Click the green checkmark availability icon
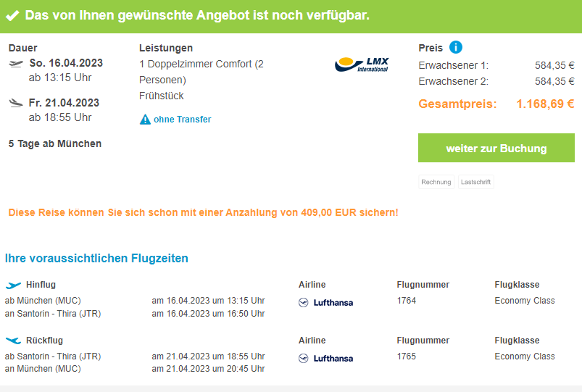The height and width of the screenshot is (392, 582). (x=12, y=15)
